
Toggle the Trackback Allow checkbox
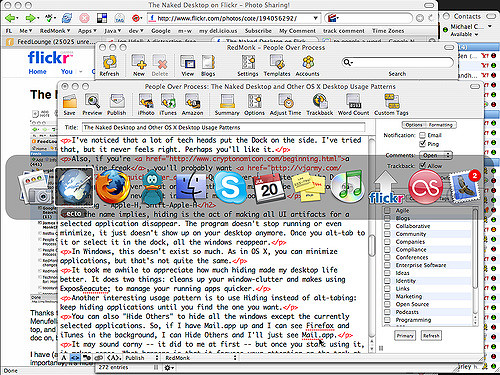(x=423, y=165)
